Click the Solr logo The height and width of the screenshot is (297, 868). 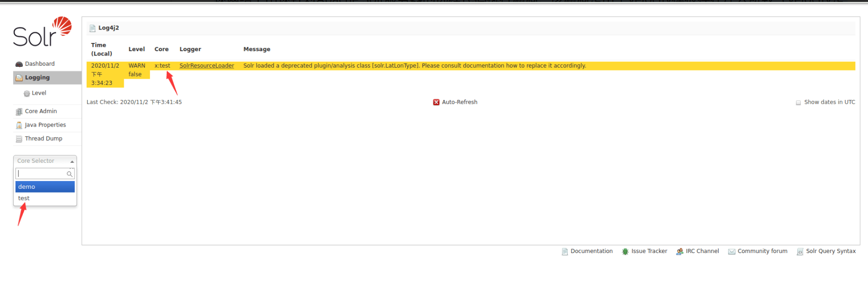coord(42,32)
